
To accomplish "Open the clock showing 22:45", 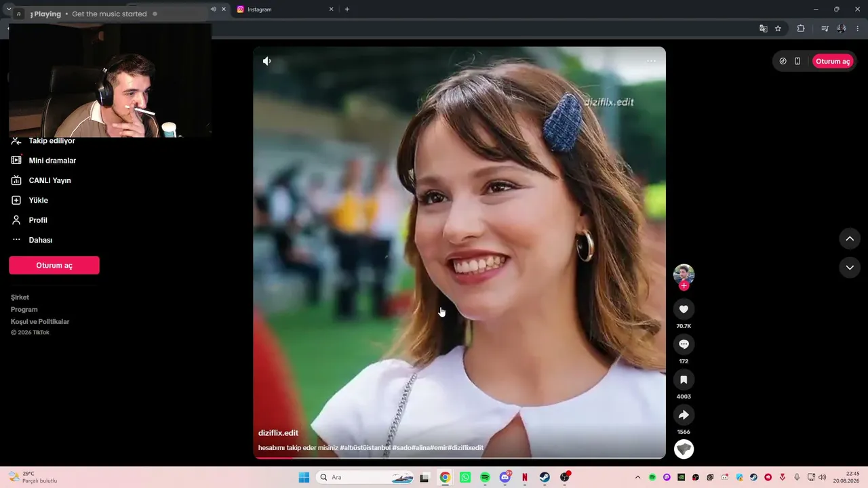I will coord(846,477).
